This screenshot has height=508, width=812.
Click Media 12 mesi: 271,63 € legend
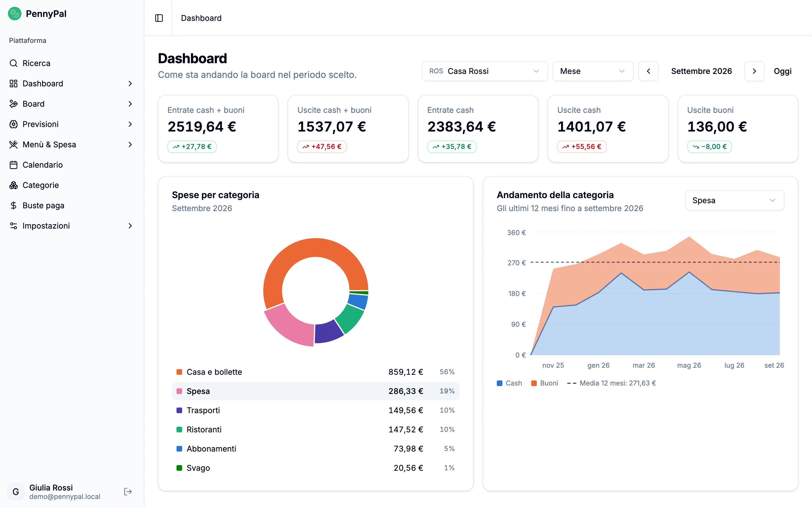[x=611, y=383]
